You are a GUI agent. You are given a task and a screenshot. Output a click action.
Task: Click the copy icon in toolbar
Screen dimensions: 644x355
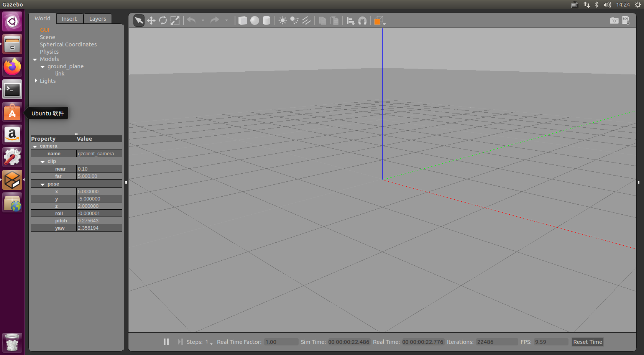pos(322,20)
